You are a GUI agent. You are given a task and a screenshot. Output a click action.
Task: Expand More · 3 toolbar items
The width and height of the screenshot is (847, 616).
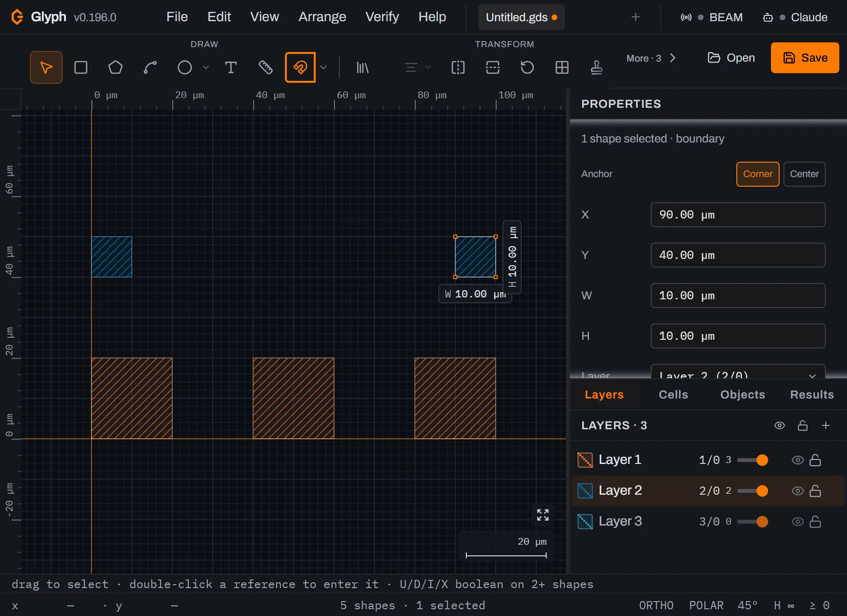pyautogui.click(x=651, y=58)
